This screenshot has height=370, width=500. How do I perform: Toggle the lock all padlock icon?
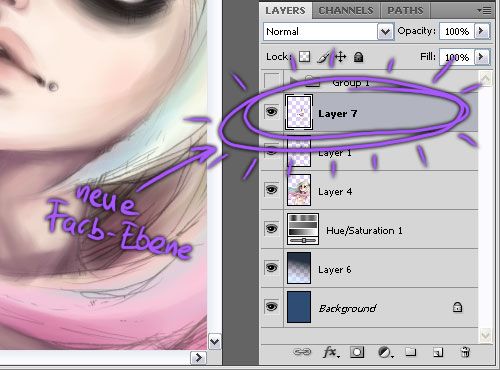click(x=359, y=57)
